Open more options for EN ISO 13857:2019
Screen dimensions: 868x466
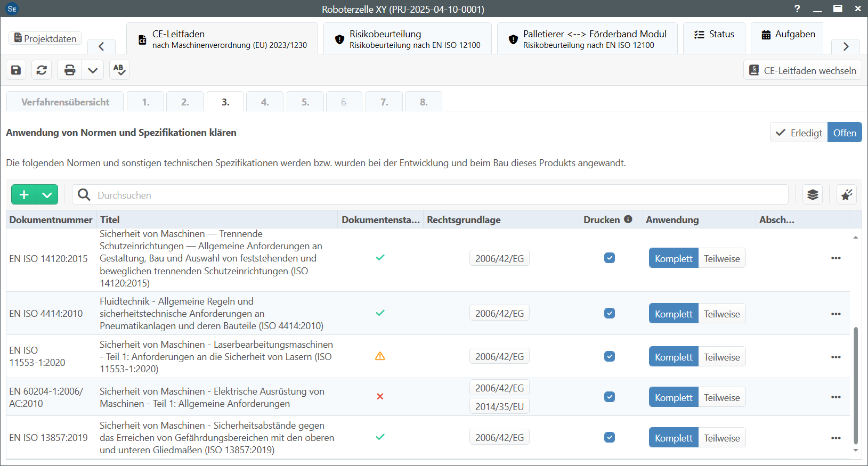(836, 438)
